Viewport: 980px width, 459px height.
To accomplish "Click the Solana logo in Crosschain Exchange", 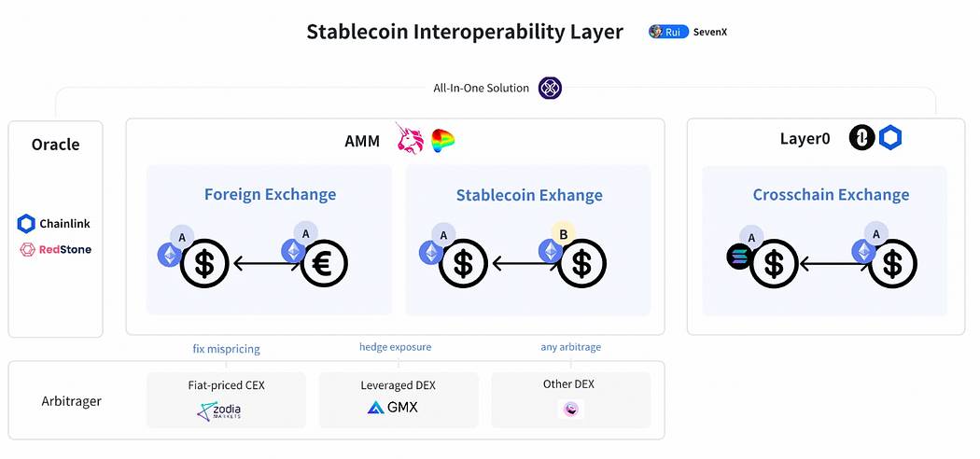I will [x=739, y=257].
